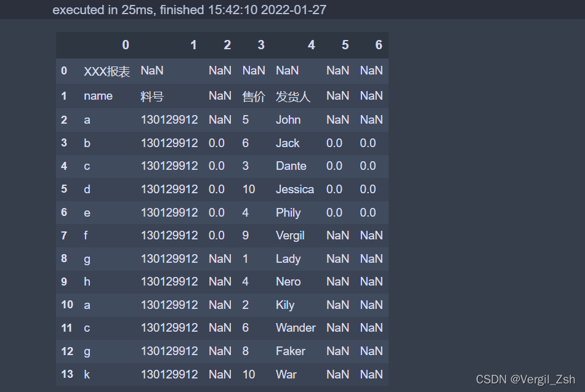
Task: Click the Wander cell
Action: point(296,328)
